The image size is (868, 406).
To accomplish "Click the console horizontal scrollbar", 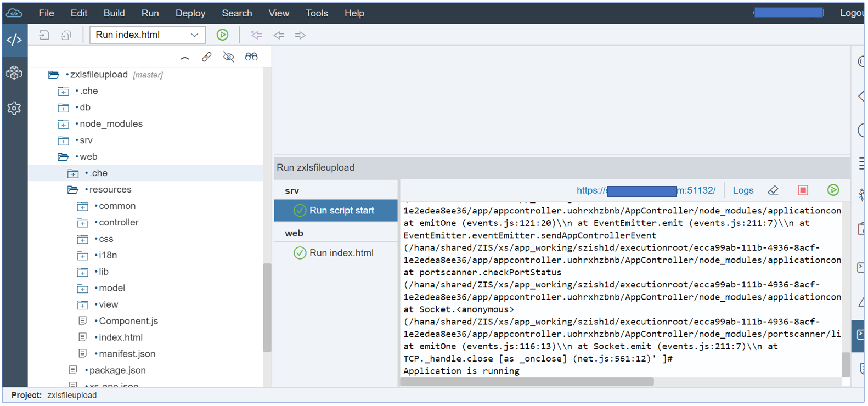I will click(527, 382).
